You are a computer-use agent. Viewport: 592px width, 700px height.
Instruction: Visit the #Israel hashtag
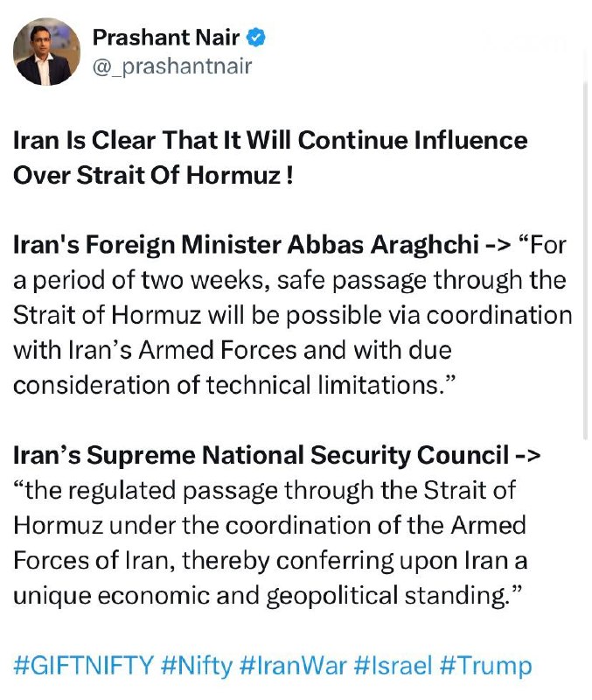[x=394, y=666]
